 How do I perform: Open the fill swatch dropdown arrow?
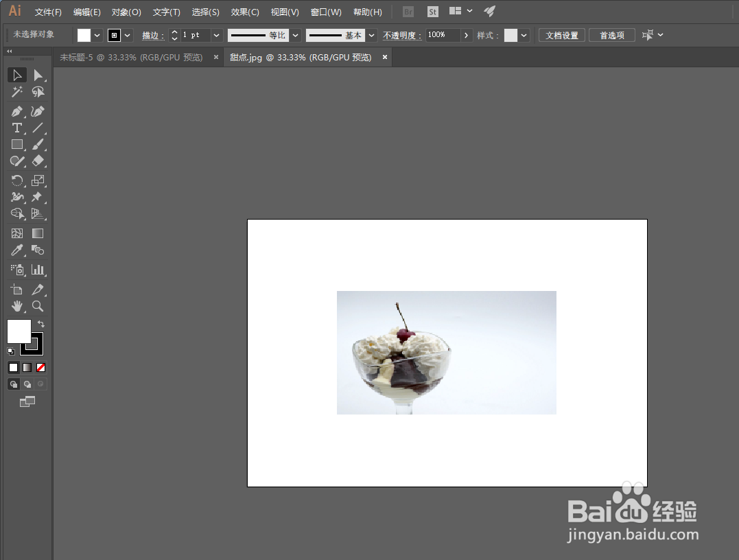[x=97, y=36]
